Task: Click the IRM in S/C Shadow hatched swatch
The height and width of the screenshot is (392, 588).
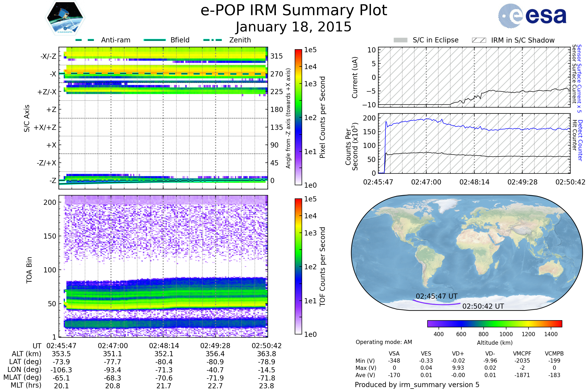Action: 479,40
